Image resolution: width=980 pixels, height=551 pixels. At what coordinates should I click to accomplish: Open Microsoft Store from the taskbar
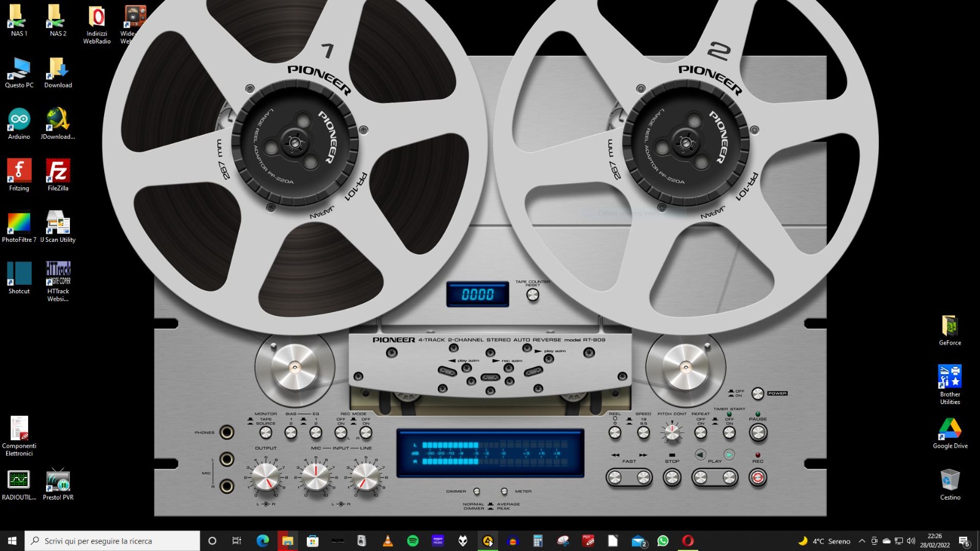tap(312, 541)
